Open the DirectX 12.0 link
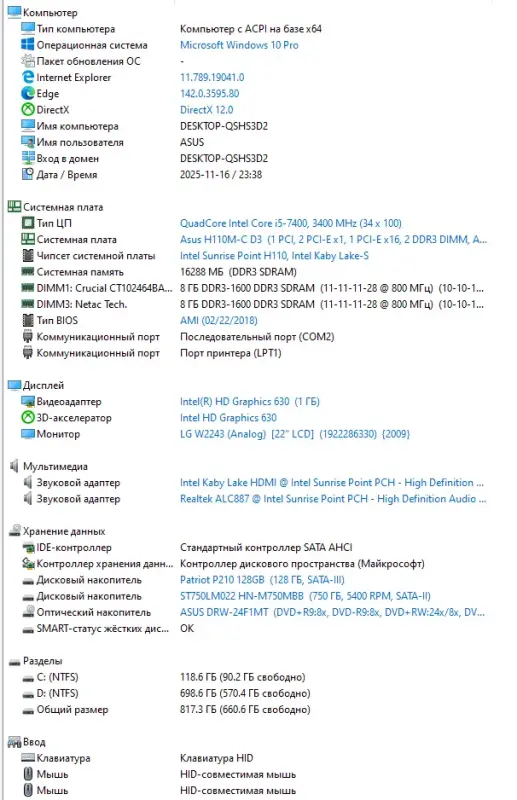Image resolution: width=517 pixels, height=800 pixels. tap(206, 110)
